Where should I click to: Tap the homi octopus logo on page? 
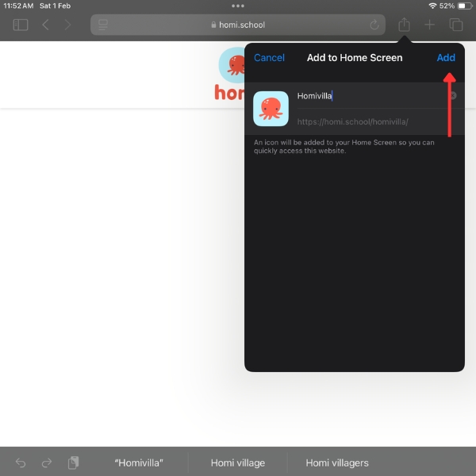coord(232,75)
